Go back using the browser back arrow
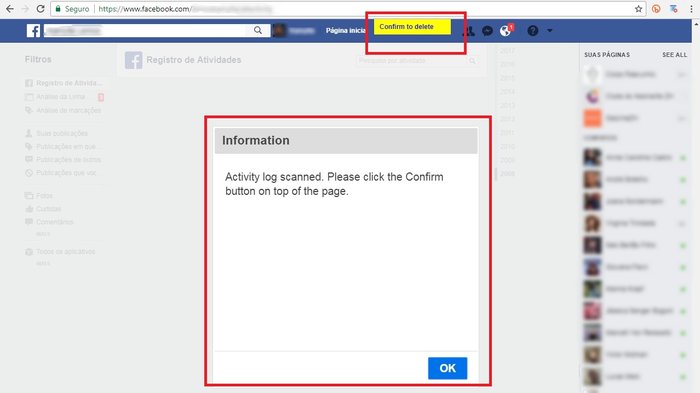 click(9, 8)
